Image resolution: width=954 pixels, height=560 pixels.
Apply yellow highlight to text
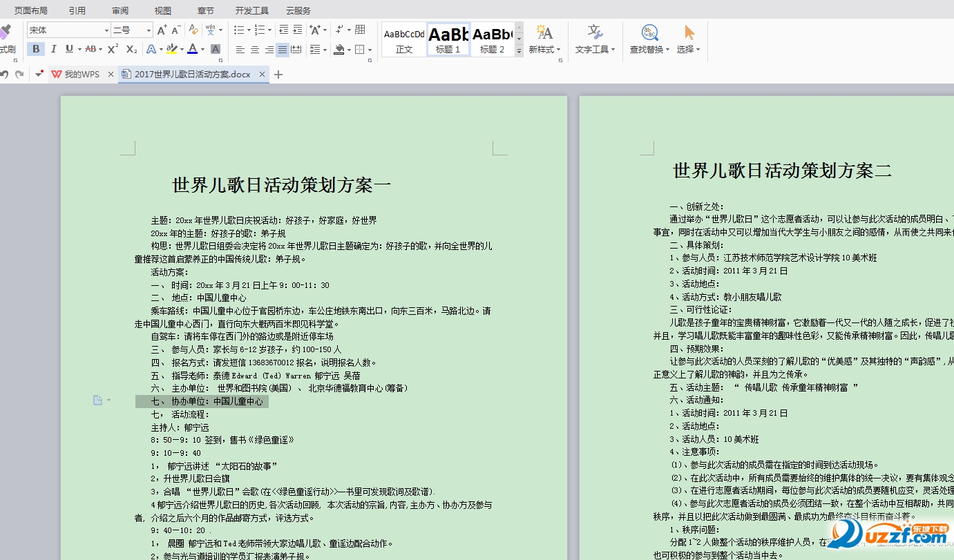[171, 49]
